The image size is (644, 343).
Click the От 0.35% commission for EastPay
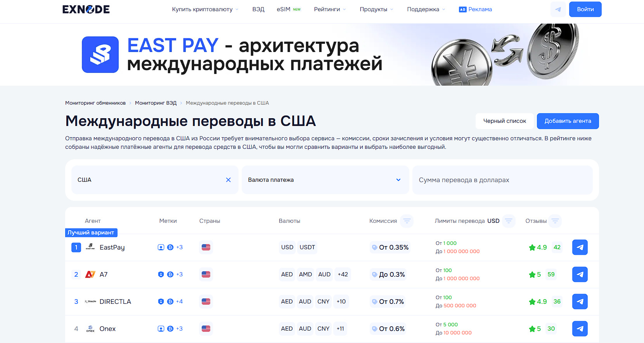pos(390,247)
